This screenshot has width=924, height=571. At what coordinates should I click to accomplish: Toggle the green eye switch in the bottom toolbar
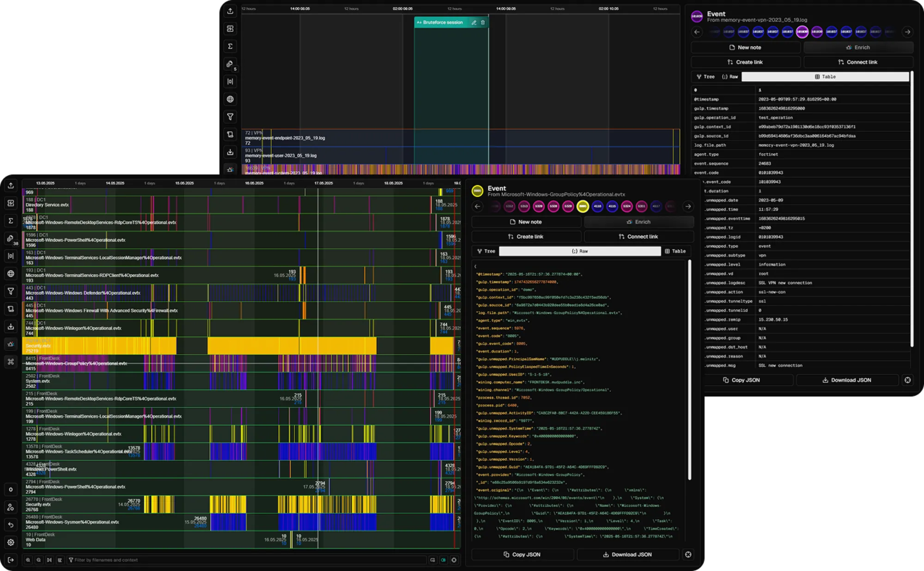444,560
